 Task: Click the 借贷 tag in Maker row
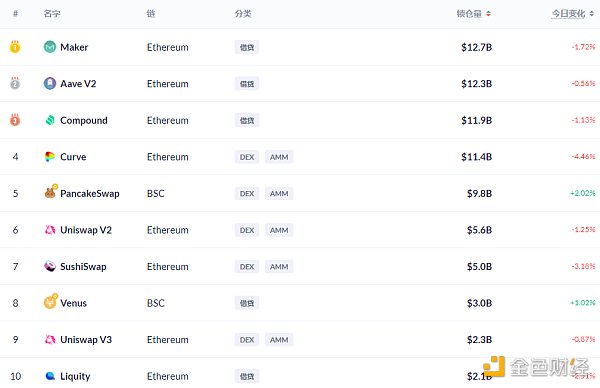pyautogui.click(x=247, y=47)
